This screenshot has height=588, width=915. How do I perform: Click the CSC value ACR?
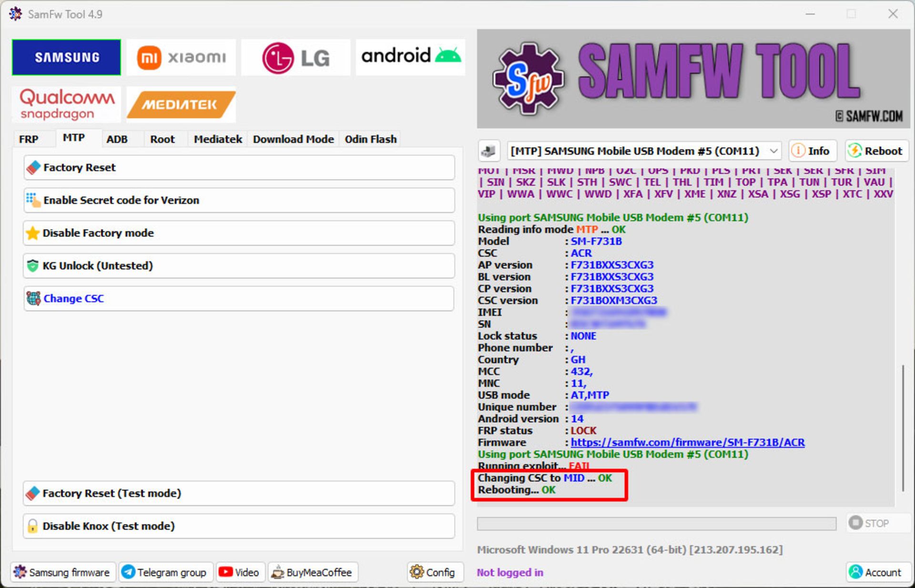pos(581,253)
